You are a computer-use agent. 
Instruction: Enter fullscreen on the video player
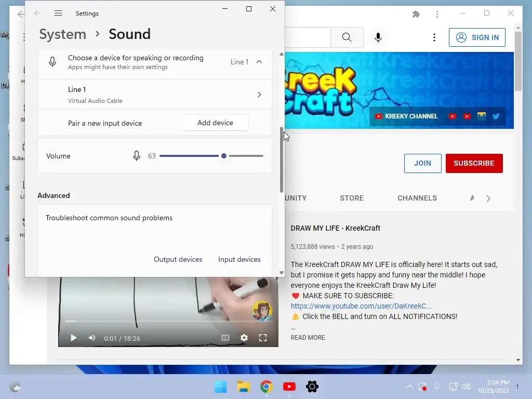coord(262,338)
